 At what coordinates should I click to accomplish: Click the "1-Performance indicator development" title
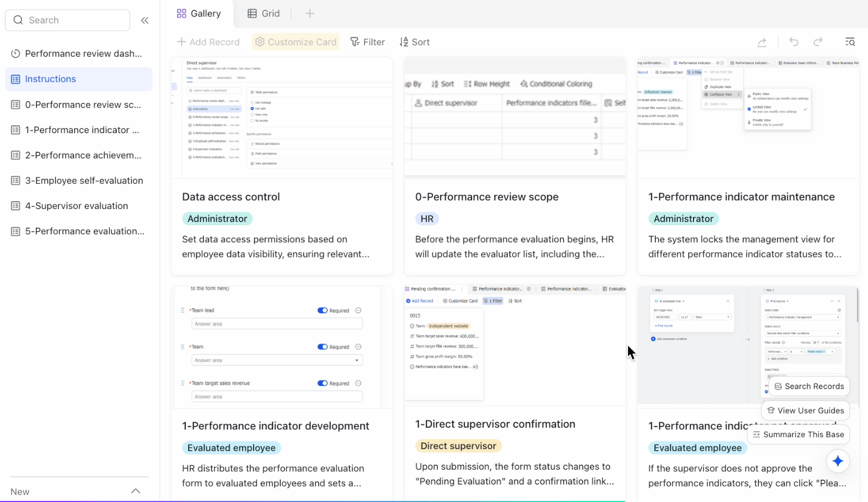click(276, 426)
